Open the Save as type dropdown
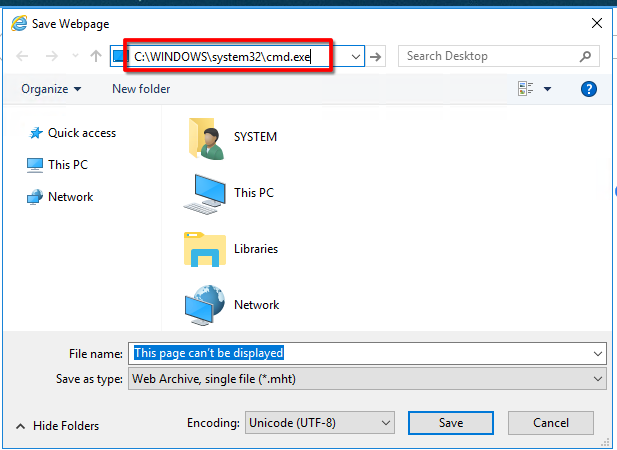The image size is (617, 450). click(x=598, y=379)
